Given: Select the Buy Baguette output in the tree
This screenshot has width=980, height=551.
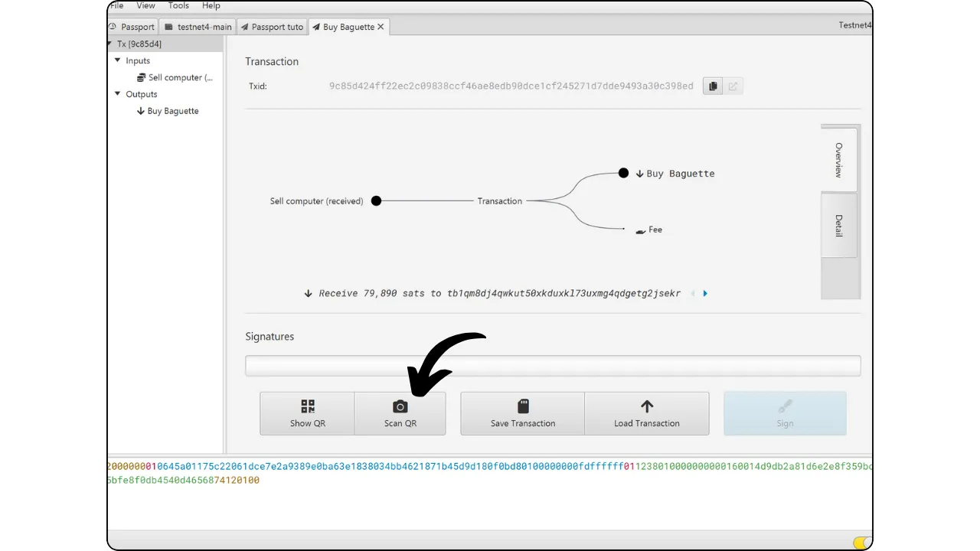Looking at the screenshot, I should click(171, 111).
